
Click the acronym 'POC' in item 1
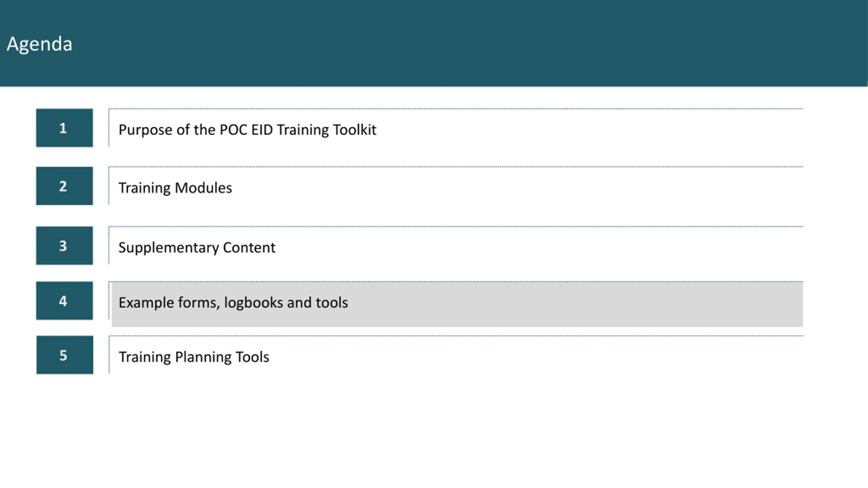233,130
